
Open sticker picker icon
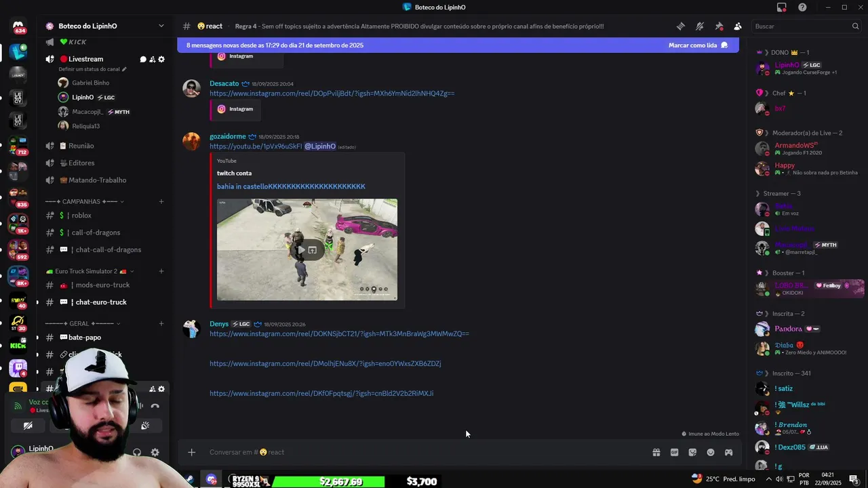tap(692, 452)
